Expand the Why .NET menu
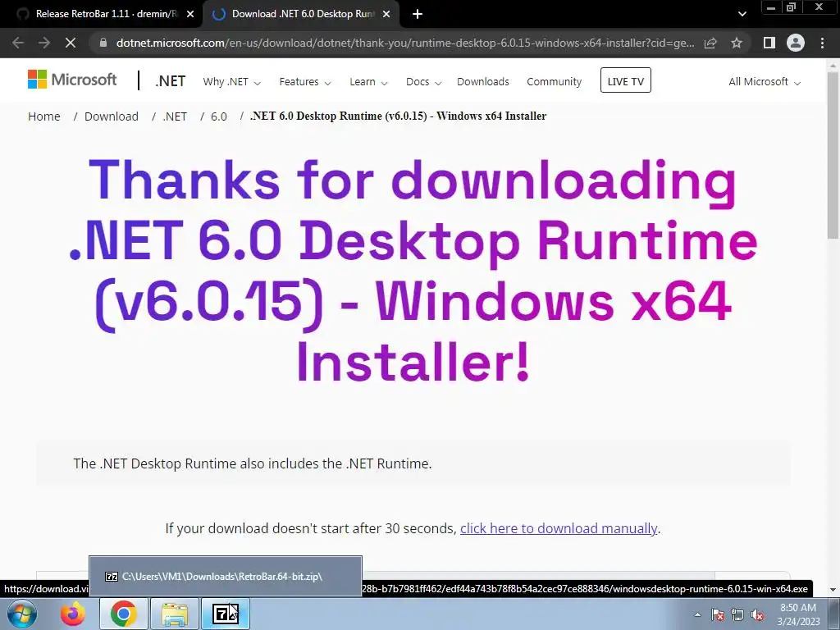The height and width of the screenshot is (630, 840). point(231,82)
